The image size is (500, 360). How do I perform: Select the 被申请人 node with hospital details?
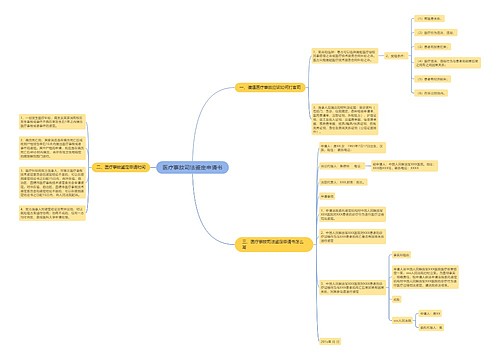[404, 166]
